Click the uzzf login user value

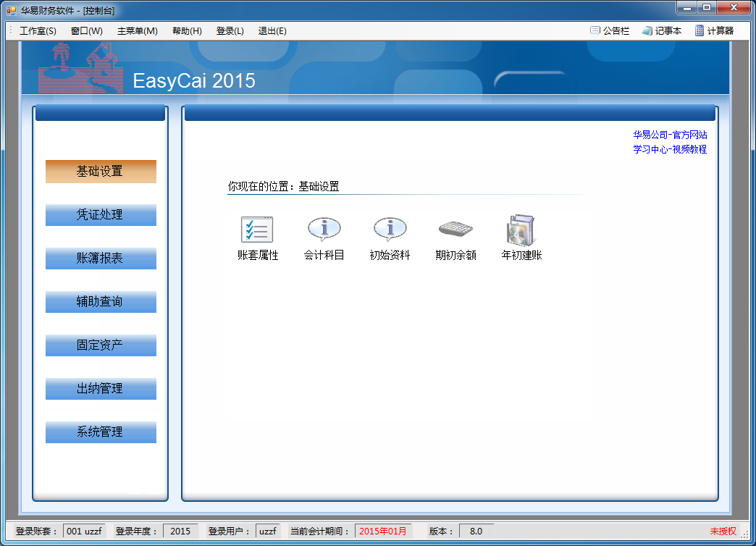(x=268, y=531)
